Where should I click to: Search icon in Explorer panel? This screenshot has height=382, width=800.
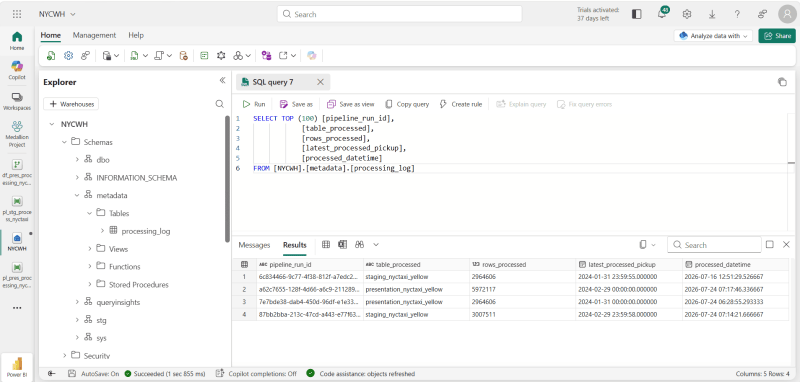click(x=219, y=104)
